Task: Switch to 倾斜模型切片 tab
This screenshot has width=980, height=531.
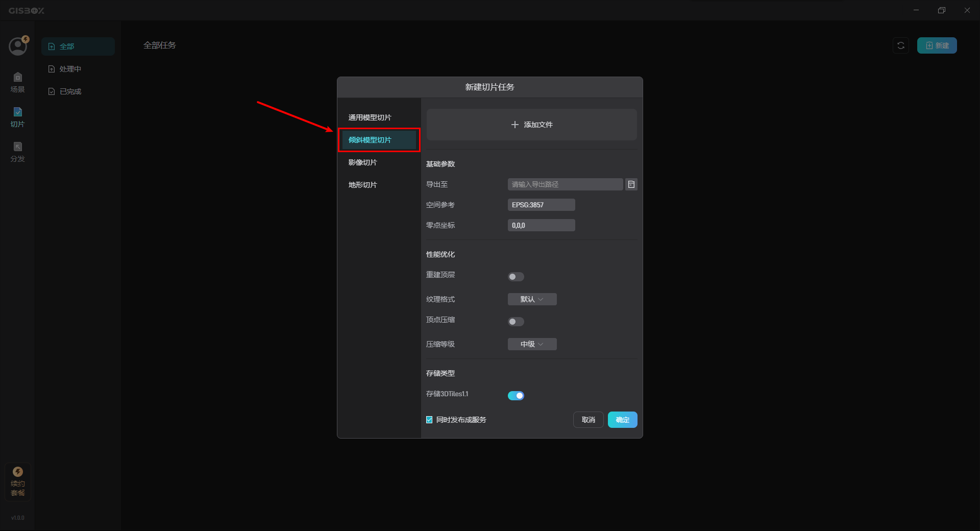Action: [x=379, y=140]
